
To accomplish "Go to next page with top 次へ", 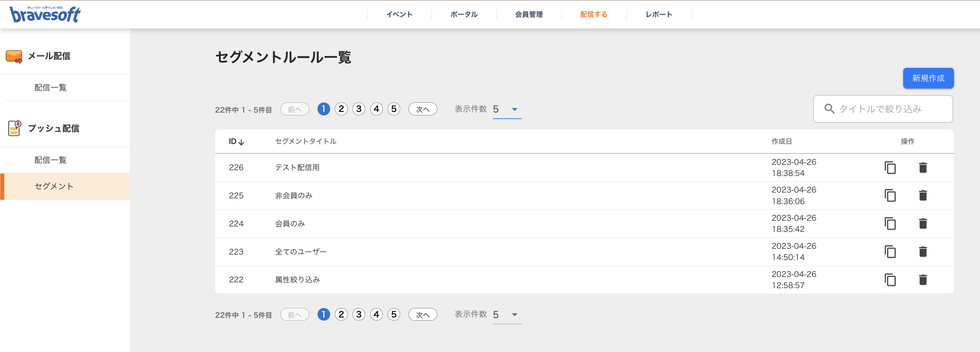I will [422, 110].
